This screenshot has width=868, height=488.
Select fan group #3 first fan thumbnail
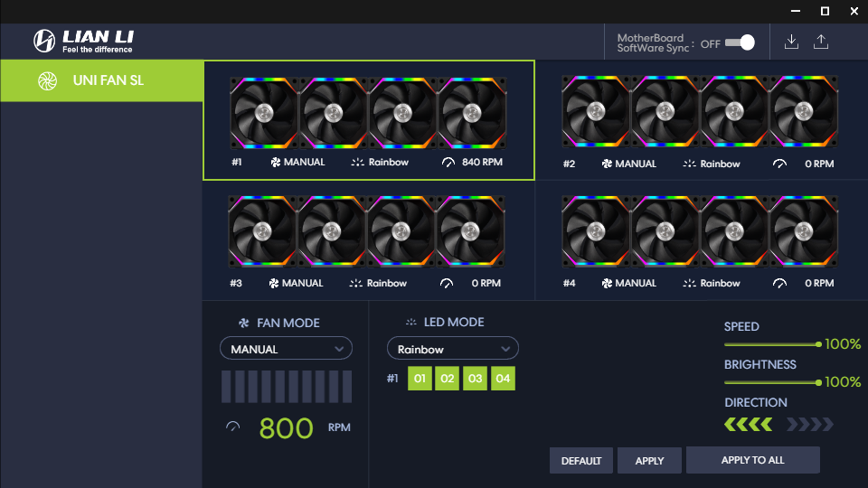click(x=262, y=231)
